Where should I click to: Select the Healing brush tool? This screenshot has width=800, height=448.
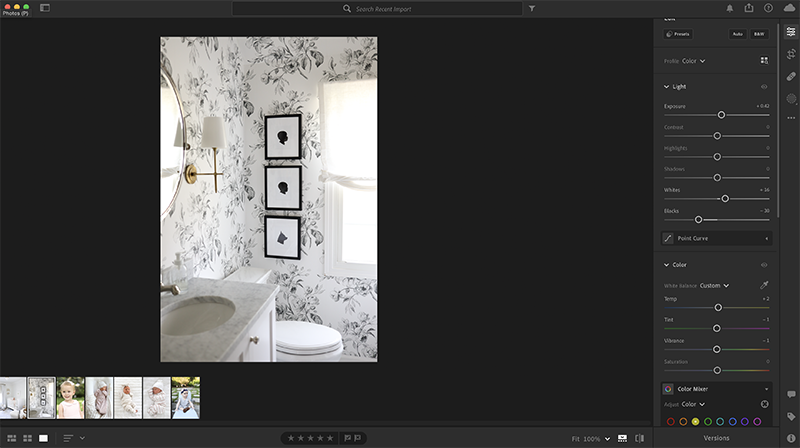[x=791, y=76]
